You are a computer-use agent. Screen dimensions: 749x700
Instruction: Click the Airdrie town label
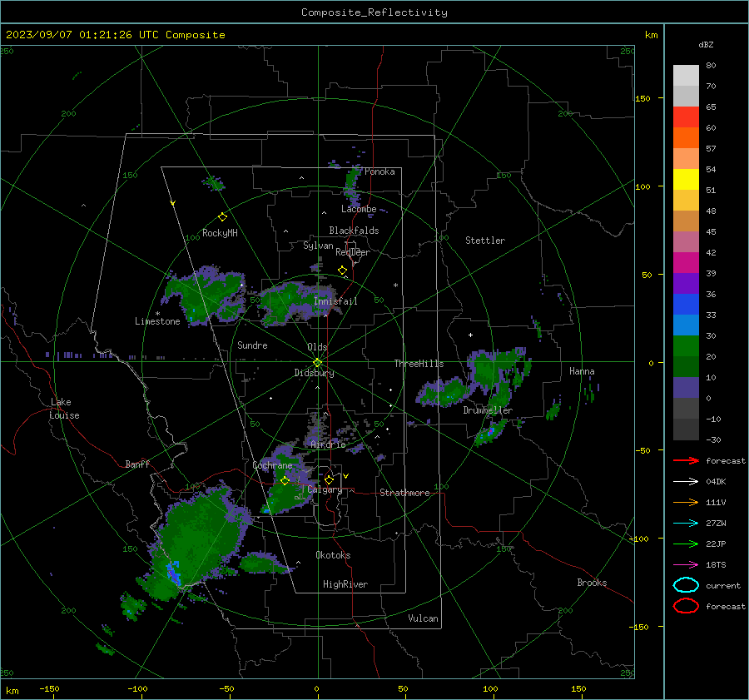[328, 444]
